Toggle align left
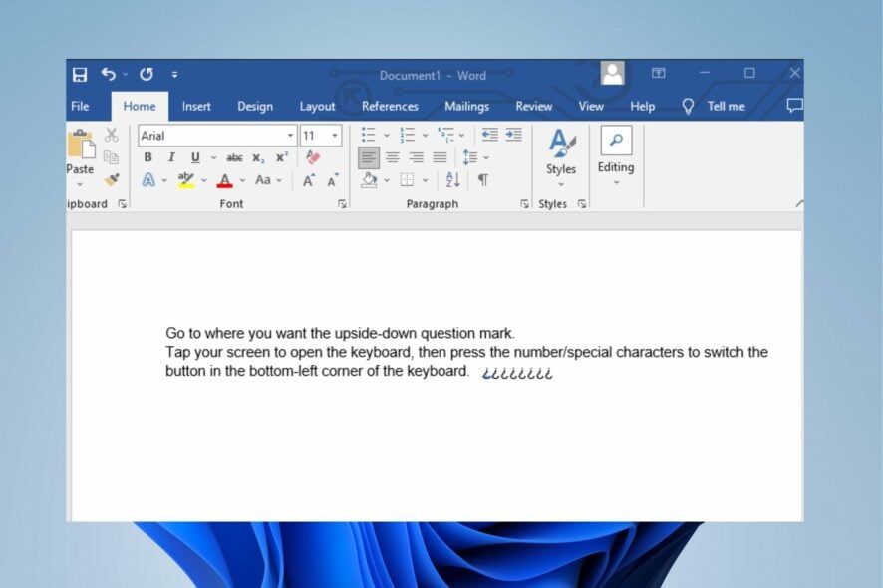This screenshot has width=883, height=588. coord(369,157)
